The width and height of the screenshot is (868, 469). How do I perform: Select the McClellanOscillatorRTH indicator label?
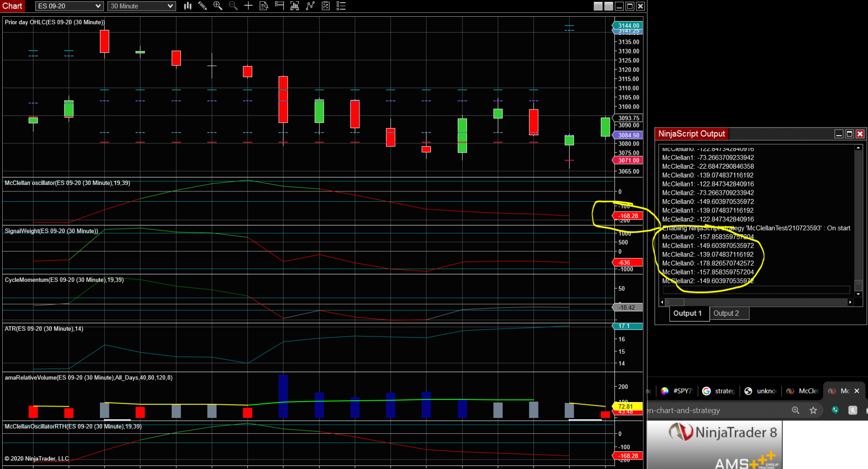[x=73, y=426]
